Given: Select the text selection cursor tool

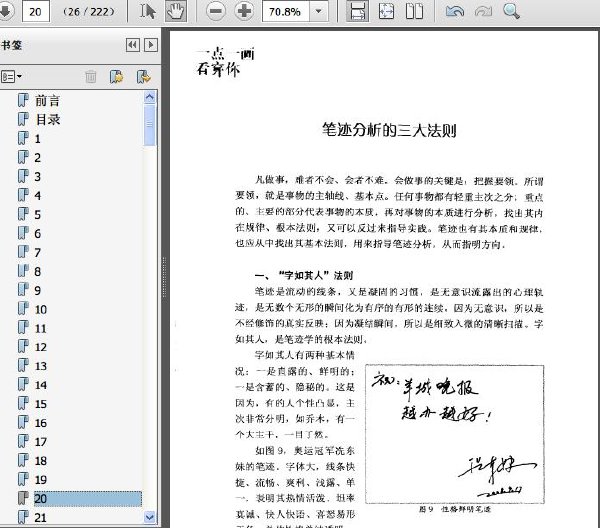Looking at the screenshot, I should coord(147,11).
